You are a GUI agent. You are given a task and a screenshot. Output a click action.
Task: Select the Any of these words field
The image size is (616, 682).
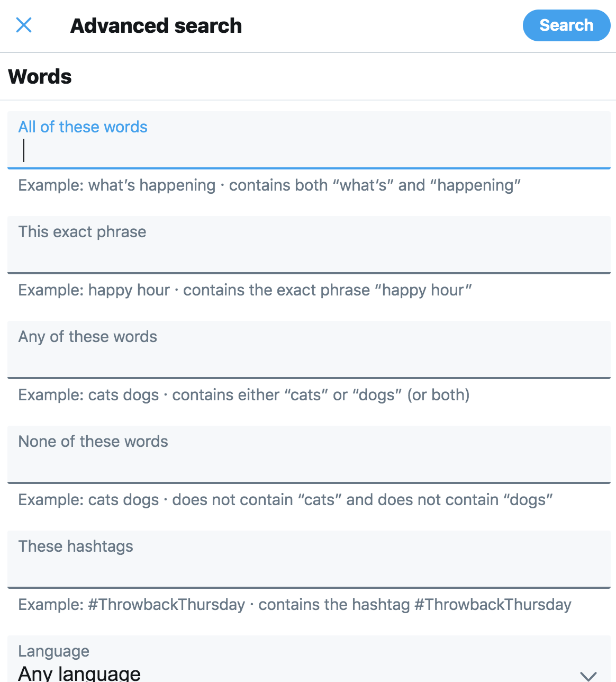pos(308,349)
